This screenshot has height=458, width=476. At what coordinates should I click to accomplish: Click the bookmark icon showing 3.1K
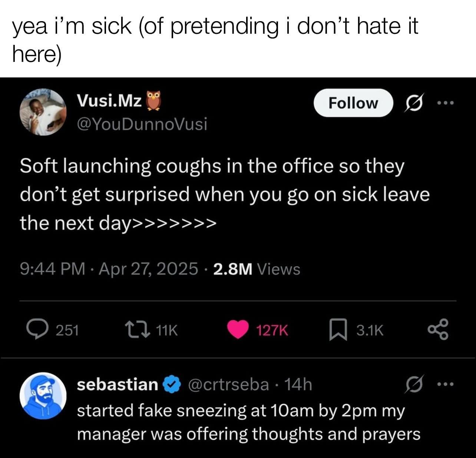coord(341,329)
